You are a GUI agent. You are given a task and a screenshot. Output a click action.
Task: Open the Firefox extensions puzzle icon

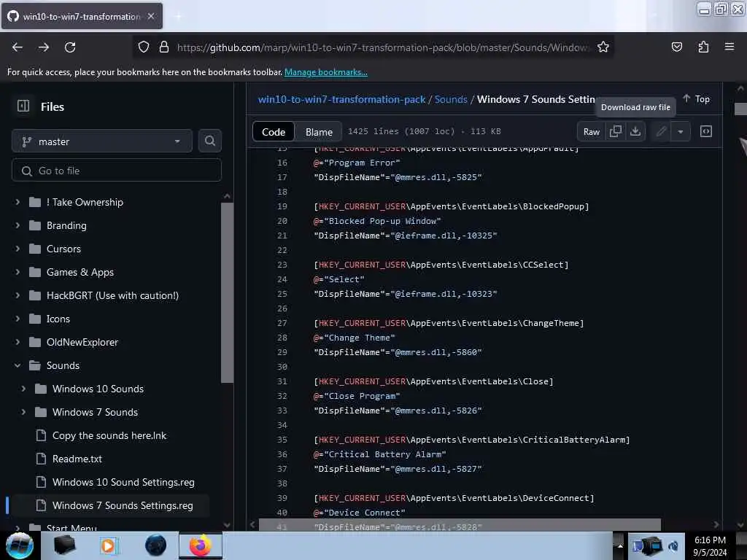click(703, 47)
